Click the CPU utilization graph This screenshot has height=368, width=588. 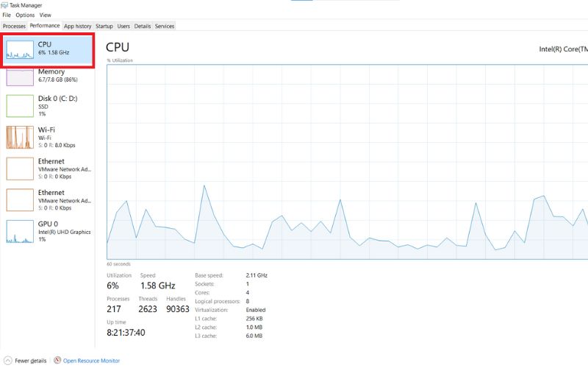click(x=347, y=162)
